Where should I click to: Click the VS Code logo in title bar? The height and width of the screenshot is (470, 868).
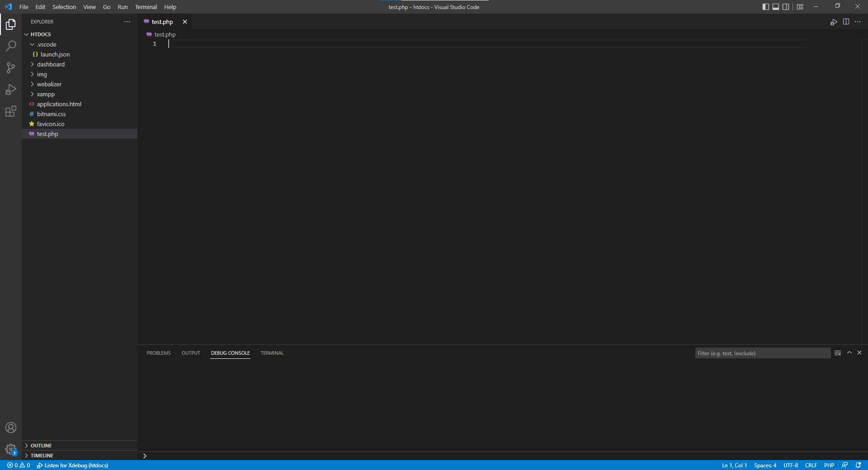tap(8, 7)
